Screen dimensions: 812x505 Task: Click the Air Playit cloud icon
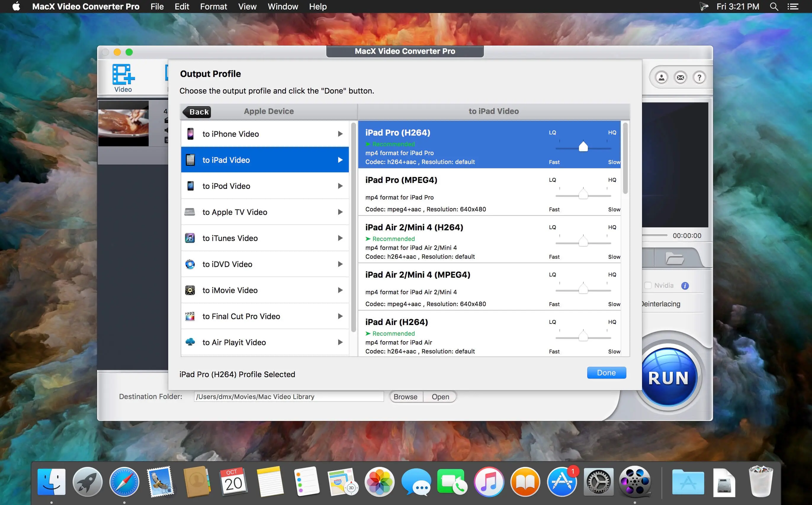click(190, 342)
